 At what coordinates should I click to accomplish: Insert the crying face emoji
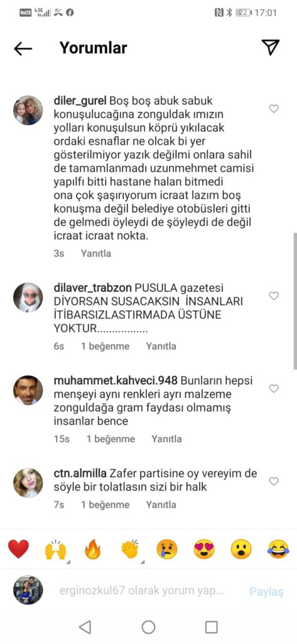(x=167, y=549)
